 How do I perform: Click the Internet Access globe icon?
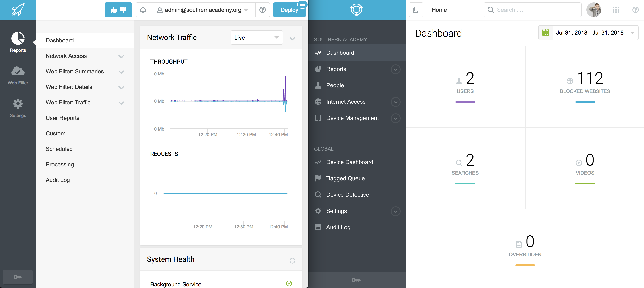[x=318, y=101]
